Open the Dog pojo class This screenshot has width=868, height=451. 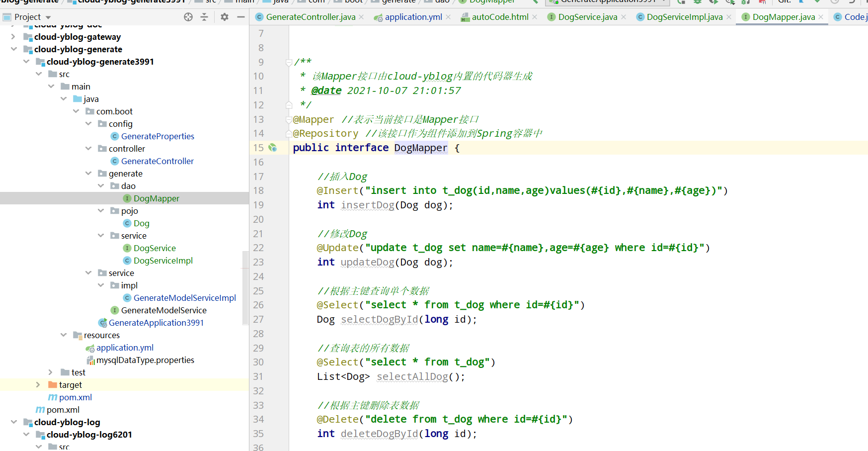tap(141, 223)
